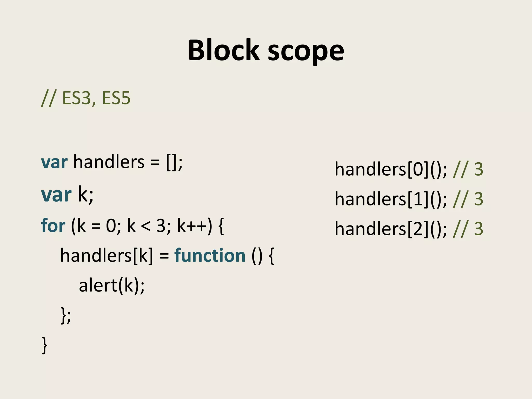
Task: Click the "// 3" comment after handlers[1]
Action: [x=468, y=199]
